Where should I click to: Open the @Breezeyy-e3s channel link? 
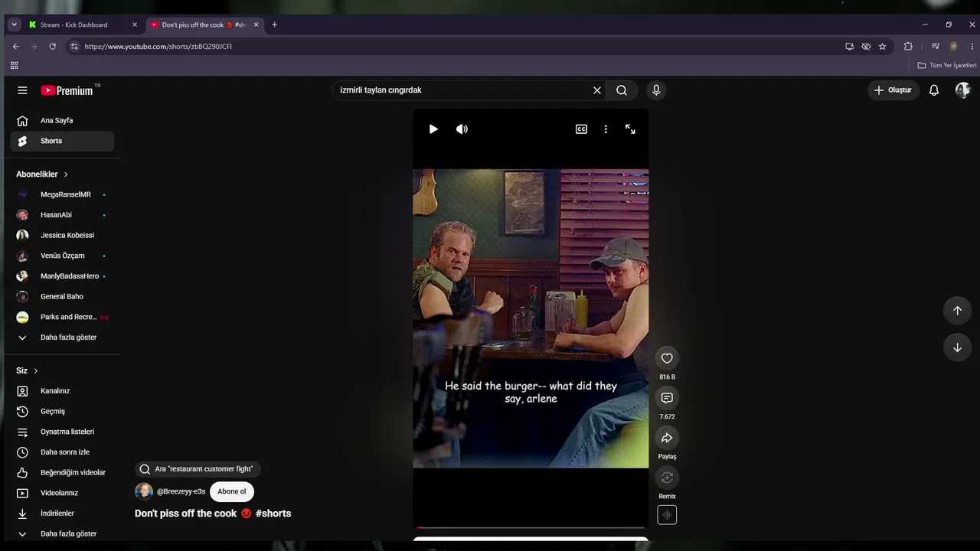(x=181, y=491)
